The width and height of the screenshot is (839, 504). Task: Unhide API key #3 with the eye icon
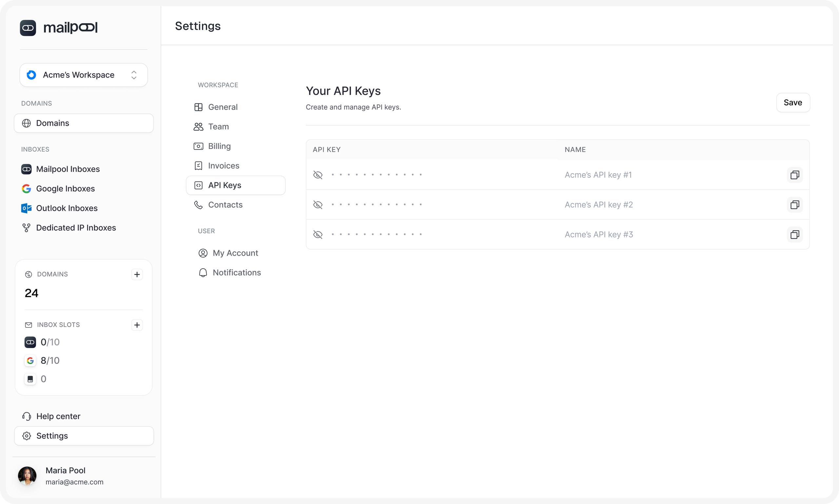pyautogui.click(x=318, y=235)
